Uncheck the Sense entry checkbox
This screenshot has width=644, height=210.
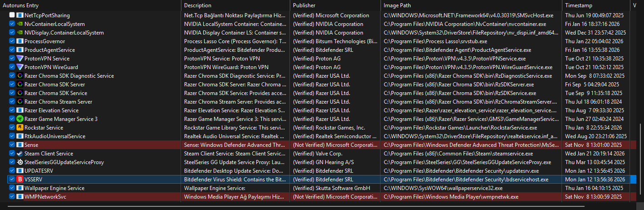point(12,145)
